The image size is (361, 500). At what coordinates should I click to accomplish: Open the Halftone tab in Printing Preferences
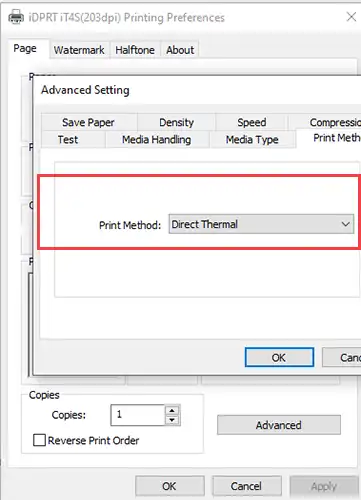[135, 50]
